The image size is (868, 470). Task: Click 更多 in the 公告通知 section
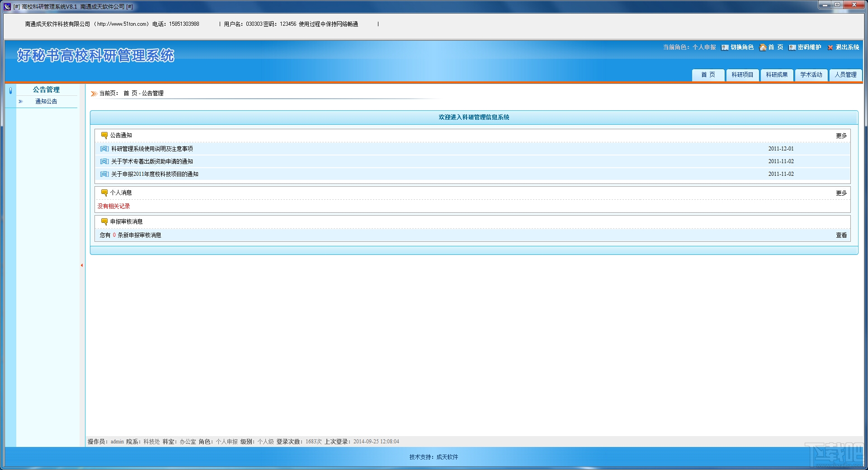(841, 136)
